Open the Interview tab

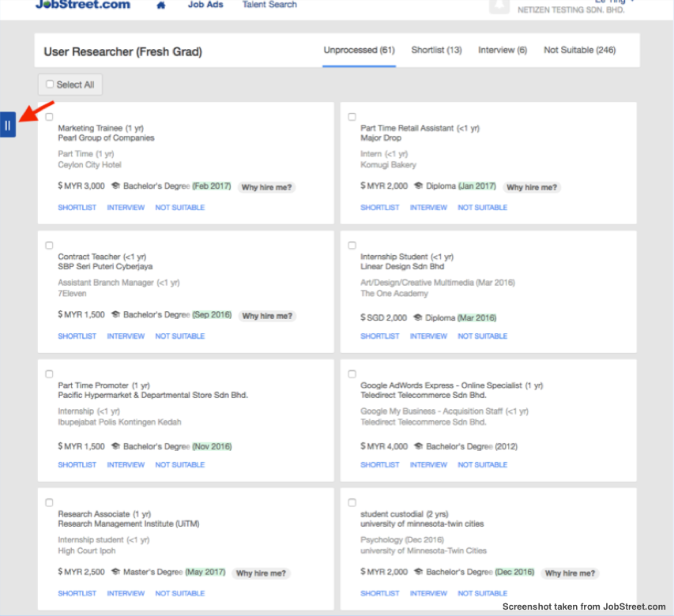(503, 49)
